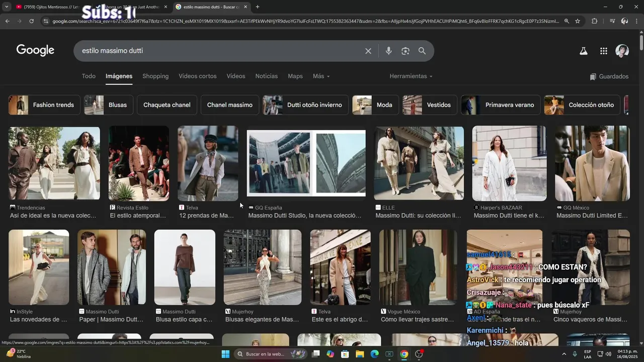
Task: Open File Explorer from the taskbar
Action: (360, 354)
